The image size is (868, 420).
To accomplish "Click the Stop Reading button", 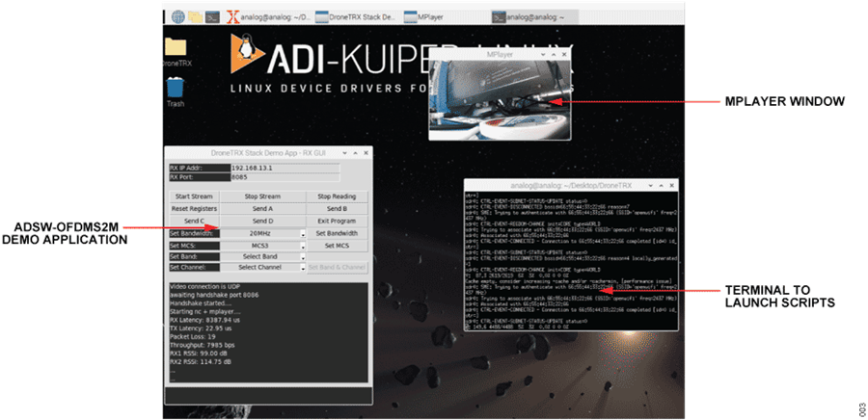I will pyautogui.click(x=337, y=197).
